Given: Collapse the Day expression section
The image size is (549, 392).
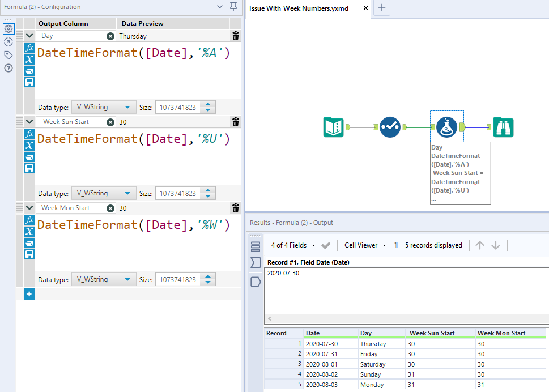Looking at the screenshot, I should (x=29, y=36).
